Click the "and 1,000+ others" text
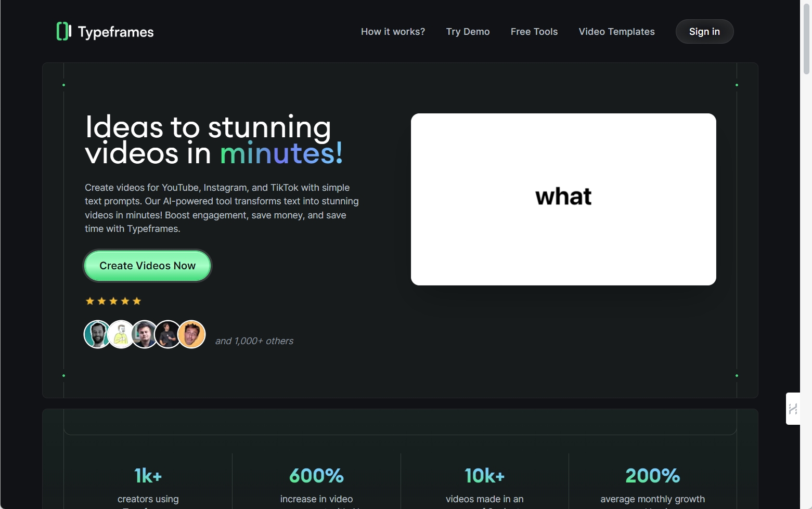The height and width of the screenshot is (509, 812). (x=254, y=341)
